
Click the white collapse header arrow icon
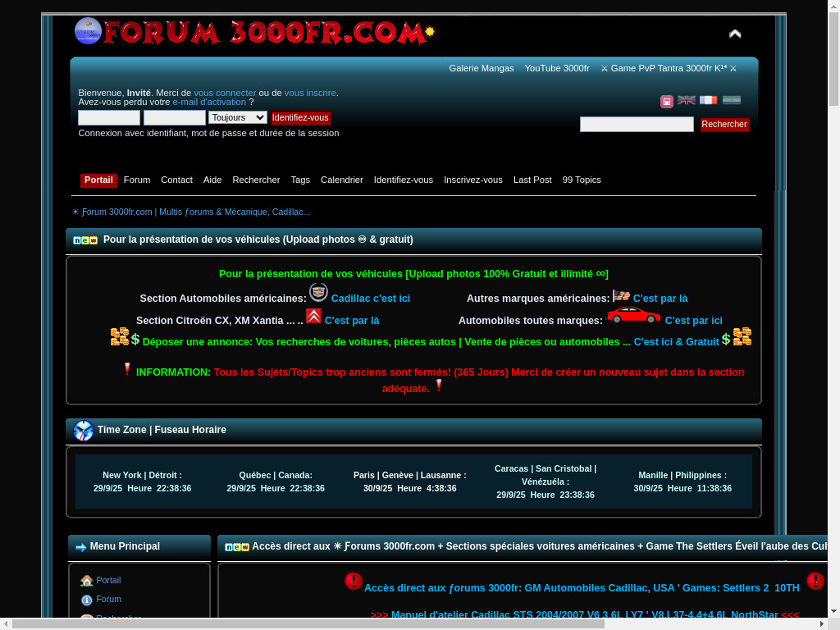[734, 34]
